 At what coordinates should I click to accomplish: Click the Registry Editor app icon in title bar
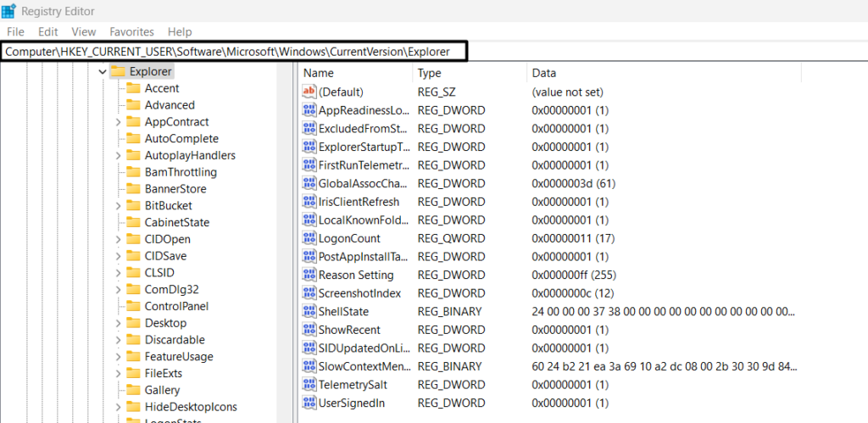(x=9, y=11)
